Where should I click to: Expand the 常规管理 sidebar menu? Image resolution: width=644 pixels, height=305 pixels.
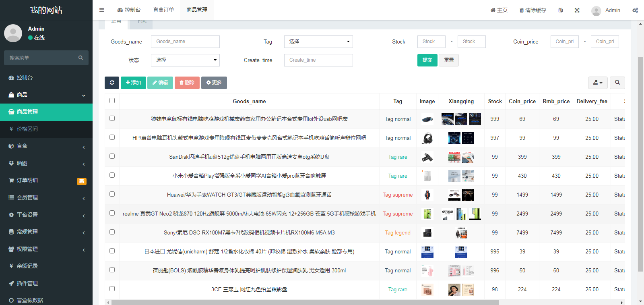pos(46,232)
